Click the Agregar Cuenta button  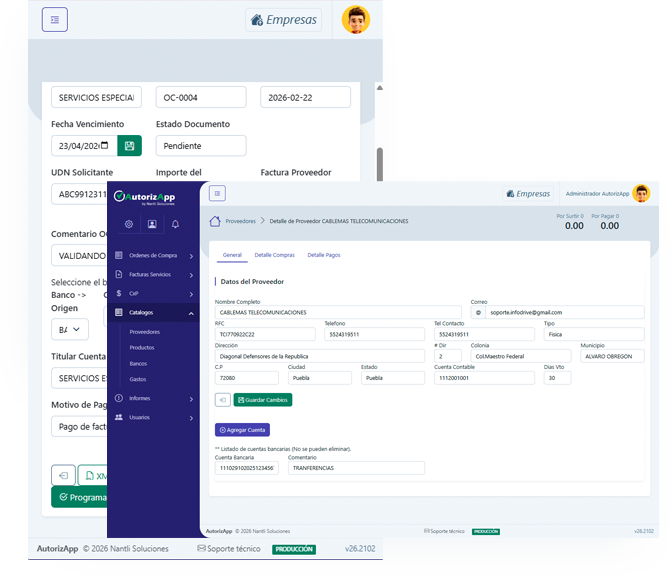click(x=242, y=430)
